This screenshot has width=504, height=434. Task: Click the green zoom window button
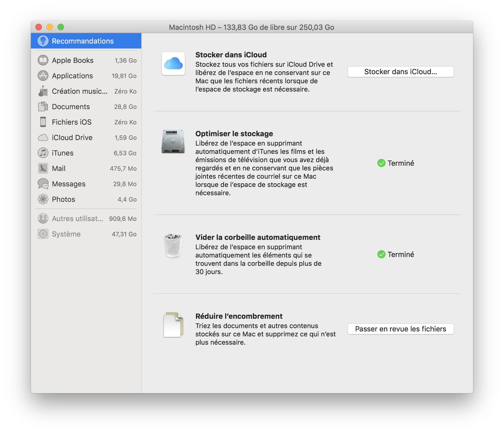(61, 27)
